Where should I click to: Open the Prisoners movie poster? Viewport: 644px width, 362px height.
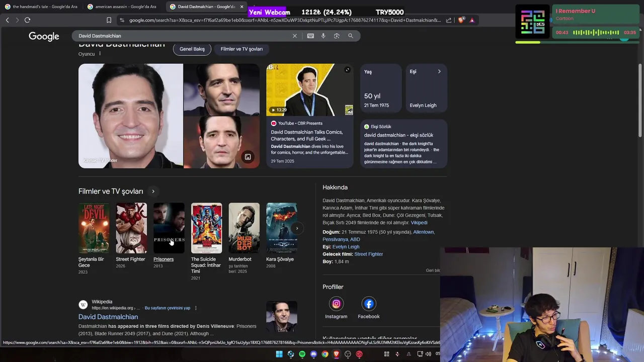click(169, 228)
